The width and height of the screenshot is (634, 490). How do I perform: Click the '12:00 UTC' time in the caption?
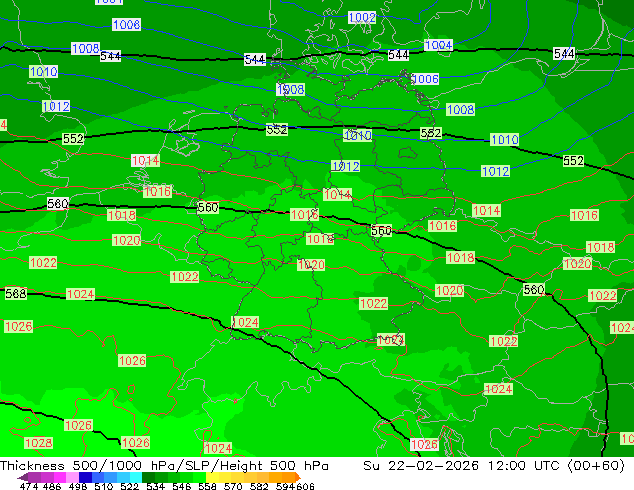pyautogui.click(x=523, y=465)
